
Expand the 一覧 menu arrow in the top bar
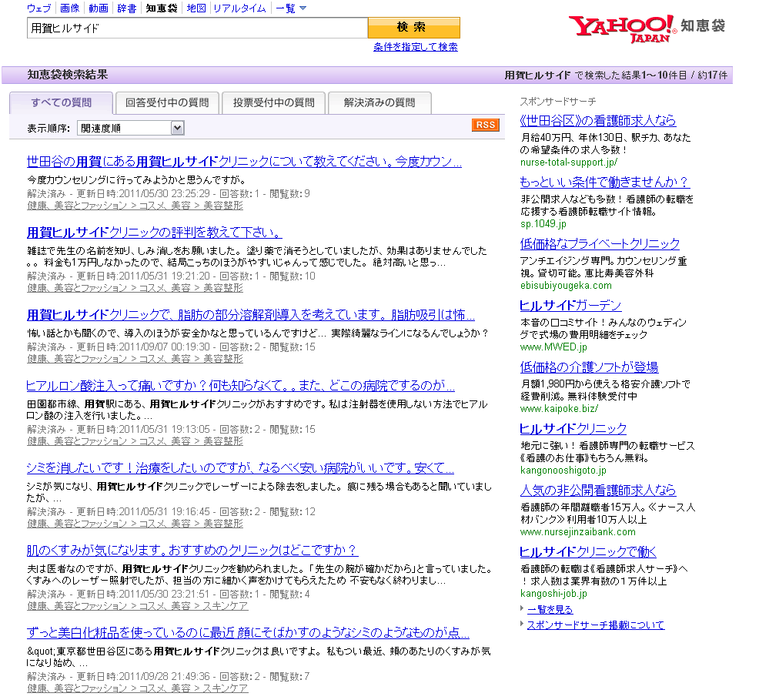[x=303, y=8]
